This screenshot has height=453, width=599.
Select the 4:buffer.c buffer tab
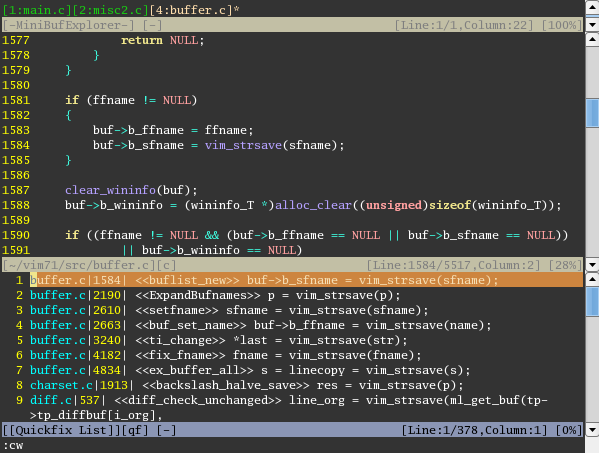[x=190, y=10]
